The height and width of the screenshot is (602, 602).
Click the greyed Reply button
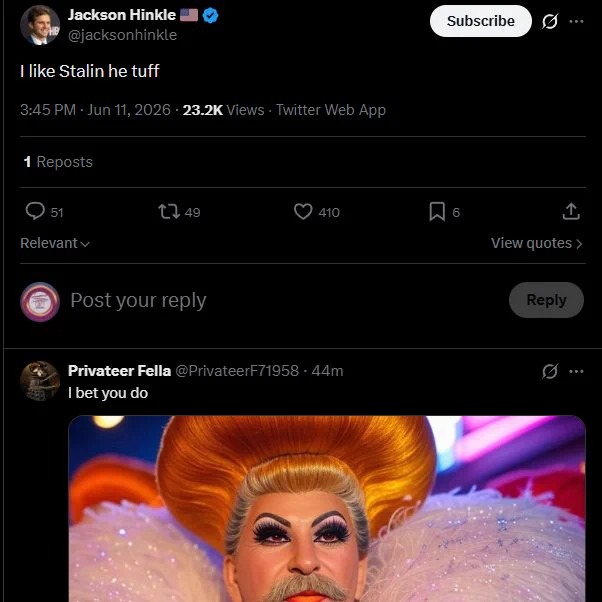click(546, 300)
